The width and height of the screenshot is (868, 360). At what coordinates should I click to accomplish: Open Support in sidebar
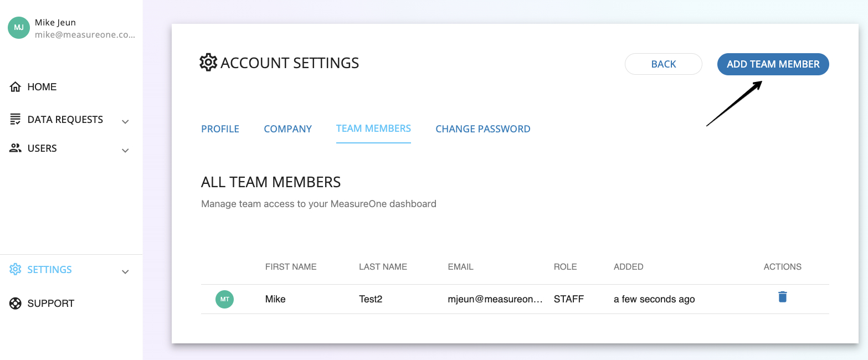(x=50, y=304)
